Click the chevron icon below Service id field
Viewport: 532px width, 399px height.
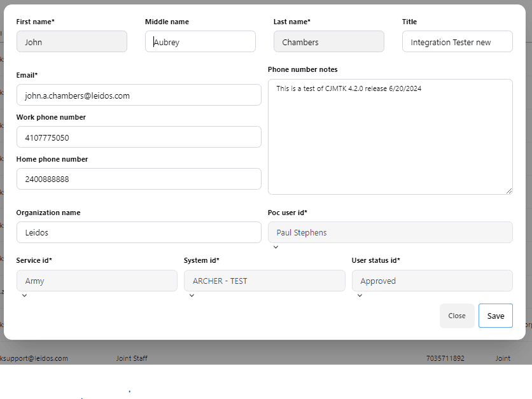tap(24, 295)
